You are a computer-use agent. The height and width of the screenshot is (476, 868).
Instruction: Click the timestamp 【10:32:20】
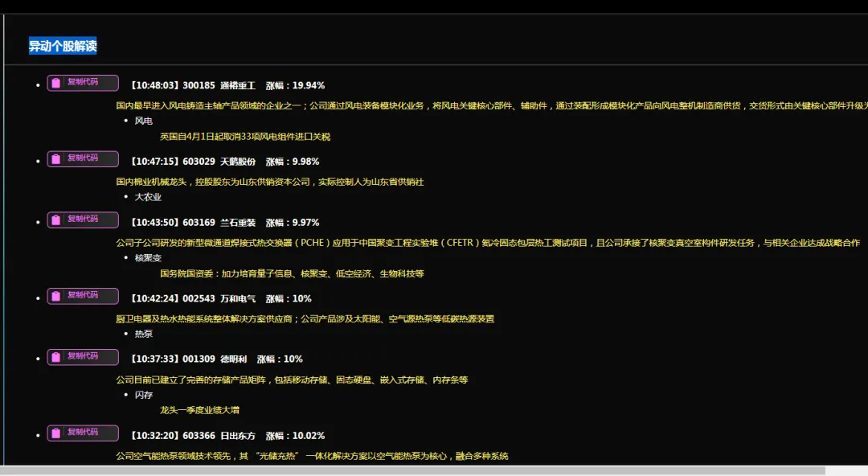click(154, 436)
